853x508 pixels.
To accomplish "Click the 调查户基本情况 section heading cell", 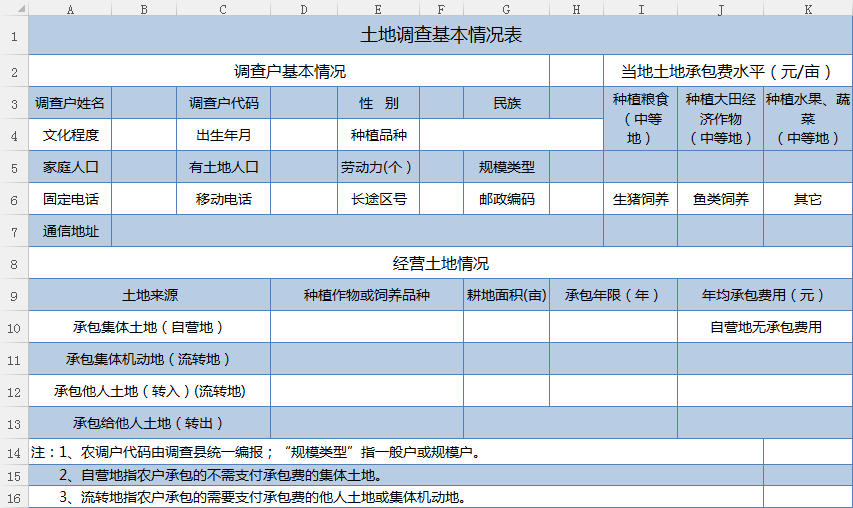I will click(x=289, y=71).
